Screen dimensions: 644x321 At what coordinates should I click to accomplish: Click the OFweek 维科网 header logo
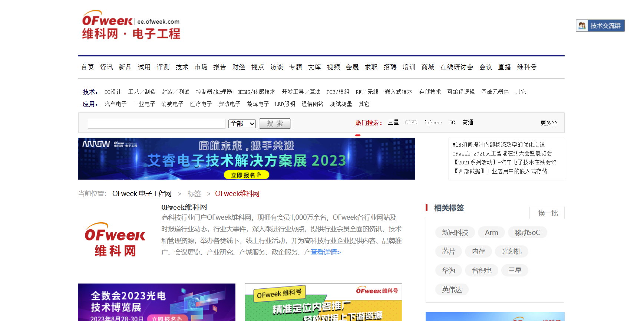tap(131, 25)
